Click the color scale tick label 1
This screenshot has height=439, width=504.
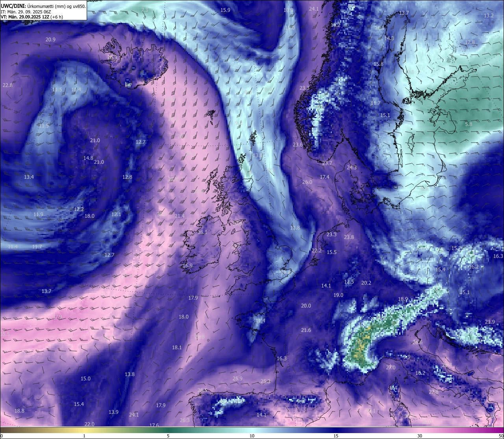84,436
